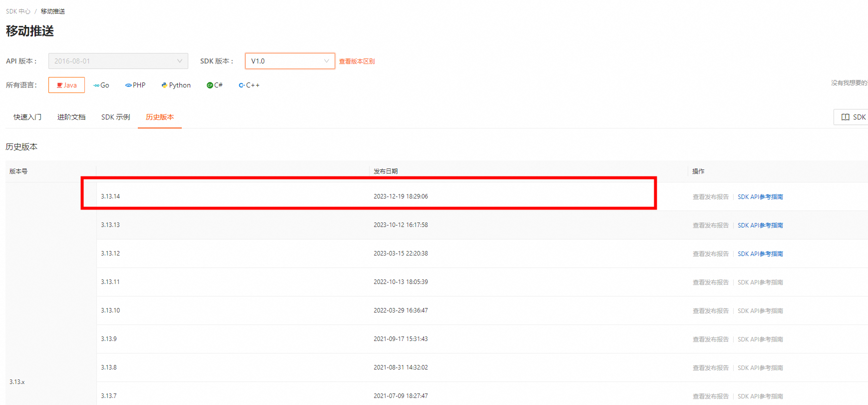This screenshot has height=405, width=868.
Task: Open 查看发布报告 for version 3.13.14
Action: [x=711, y=197]
